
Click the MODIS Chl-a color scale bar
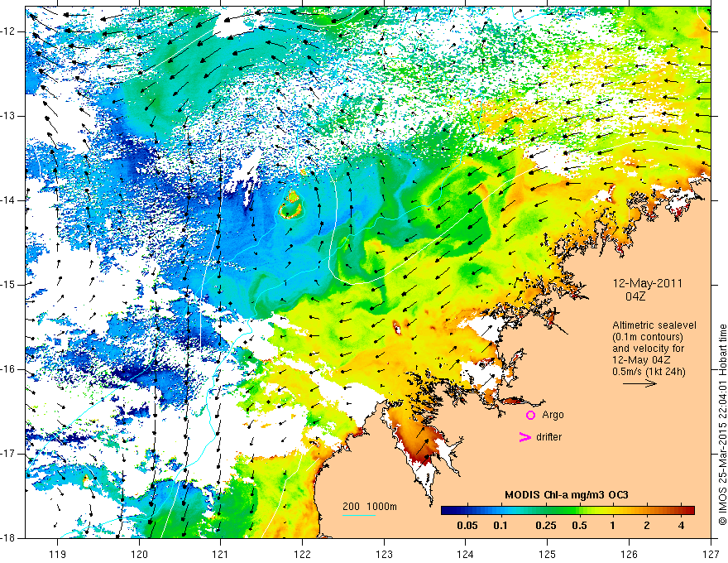pyautogui.click(x=568, y=510)
